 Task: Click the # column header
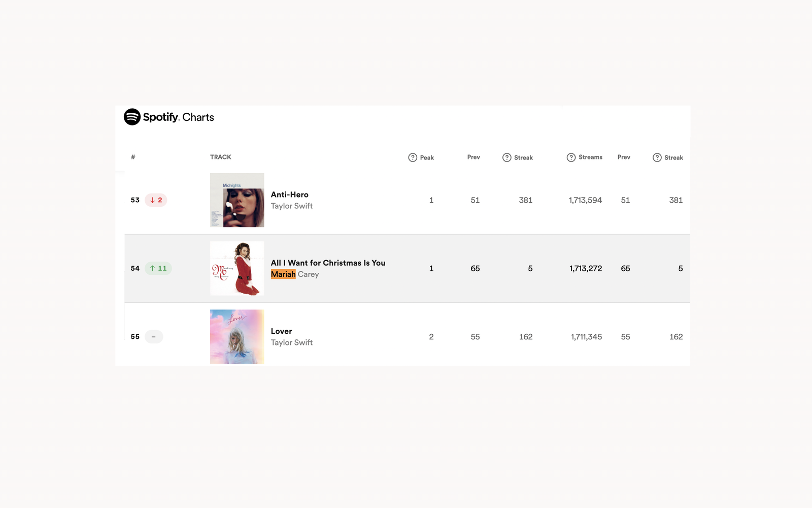point(133,157)
